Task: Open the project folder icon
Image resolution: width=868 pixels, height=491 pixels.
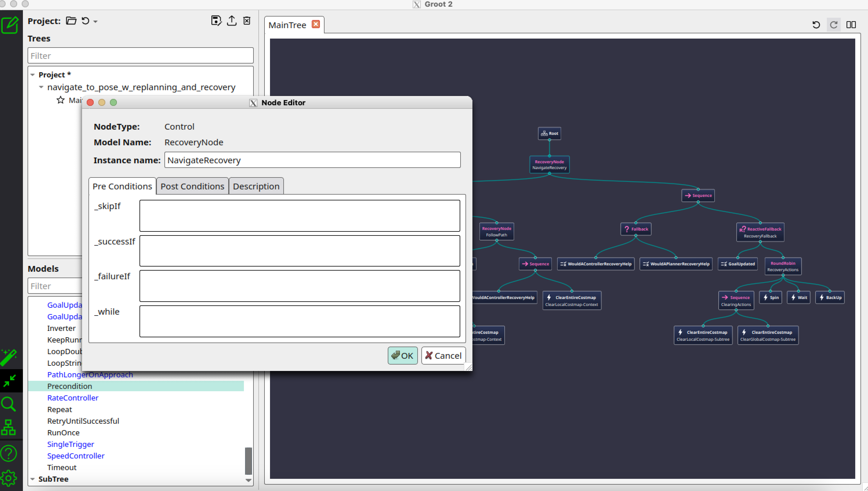Action: [x=71, y=21]
